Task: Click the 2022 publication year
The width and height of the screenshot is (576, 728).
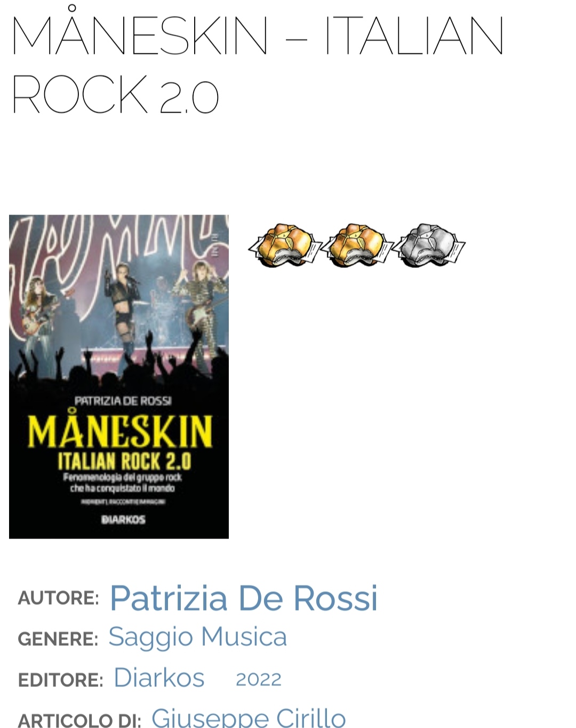Action: (259, 679)
